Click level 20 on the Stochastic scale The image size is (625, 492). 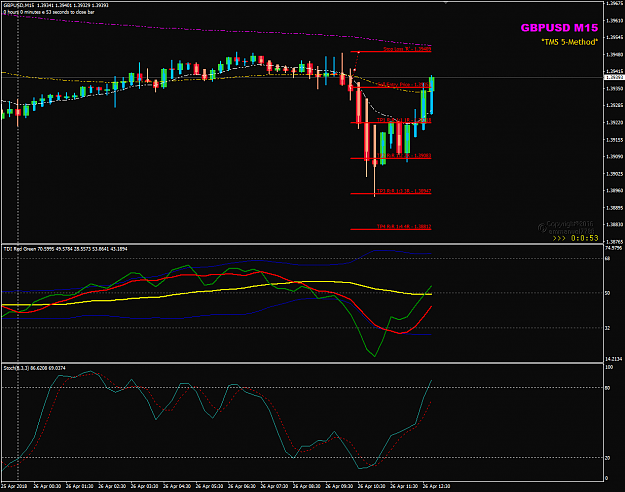pos(607,458)
